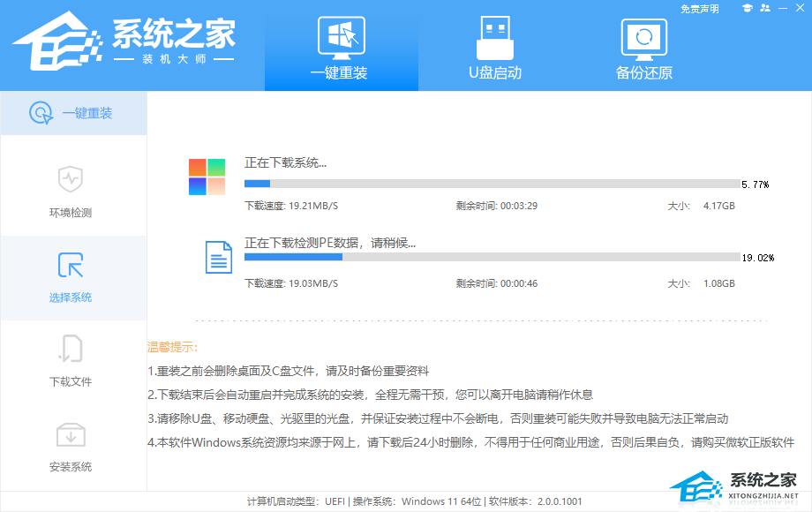The height and width of the screenshot is (512, 812).
Task: Click the document icon beside PE data download
Action: tap(219, 256)
